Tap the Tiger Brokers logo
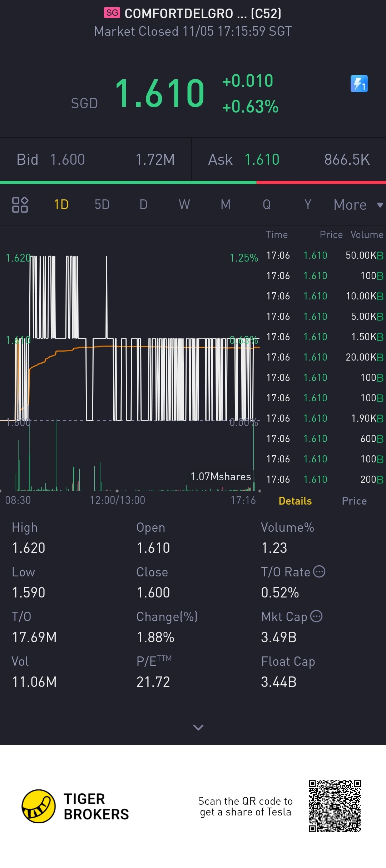This screenshot has width=386, height=868. (75, 806)
